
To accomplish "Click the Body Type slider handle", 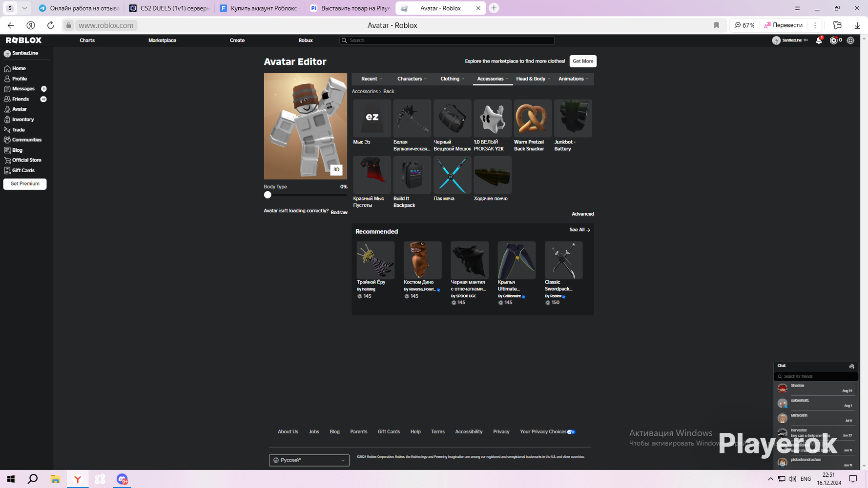I will tap(268, 195).
